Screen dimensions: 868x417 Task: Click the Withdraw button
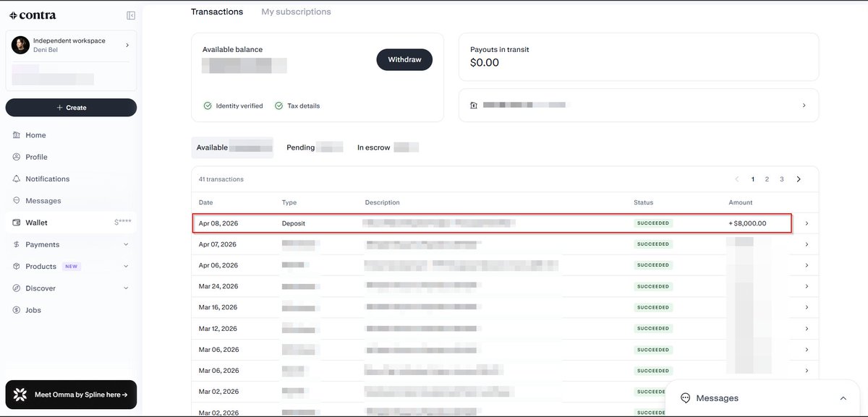404,59
